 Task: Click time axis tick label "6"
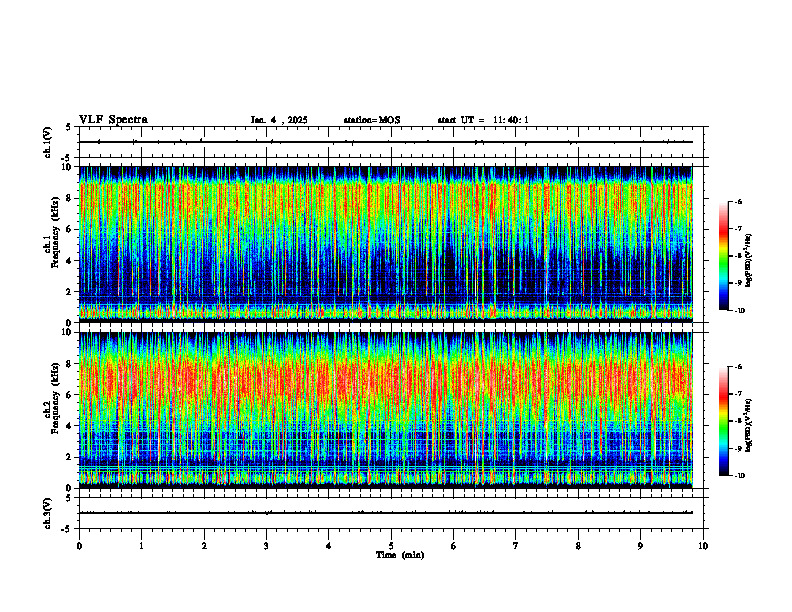(x=454, y=546)
